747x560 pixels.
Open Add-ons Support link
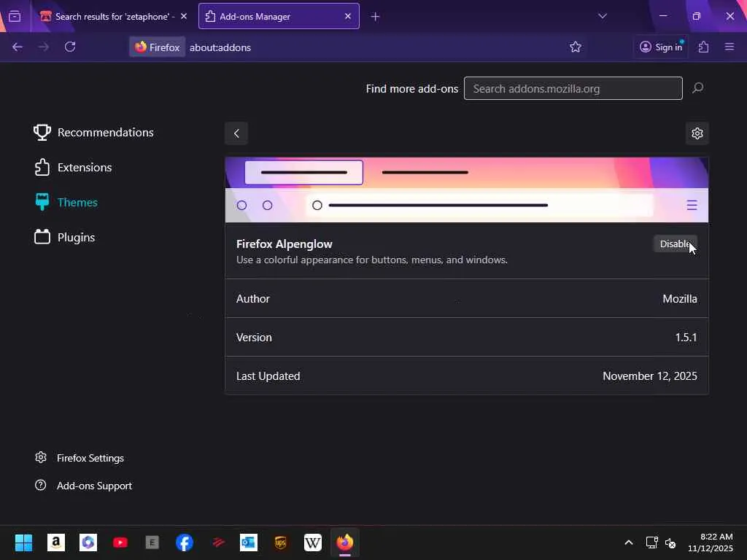pos(84,486)
